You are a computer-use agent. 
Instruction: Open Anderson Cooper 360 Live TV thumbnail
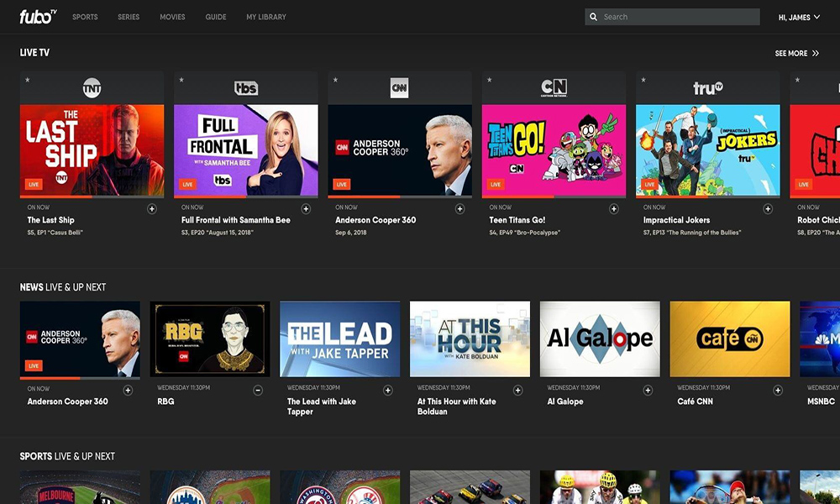click(x=400, y=150)
